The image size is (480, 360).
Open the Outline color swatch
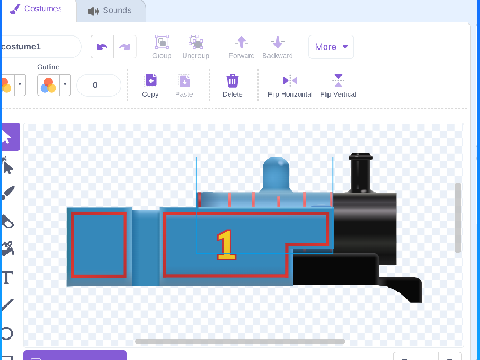click(48, 85)
